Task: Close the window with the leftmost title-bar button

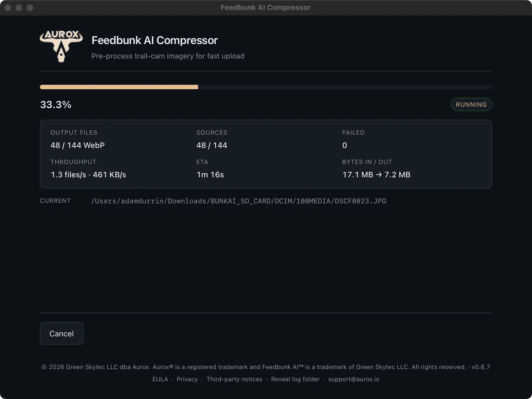Action: pos(8,8)
